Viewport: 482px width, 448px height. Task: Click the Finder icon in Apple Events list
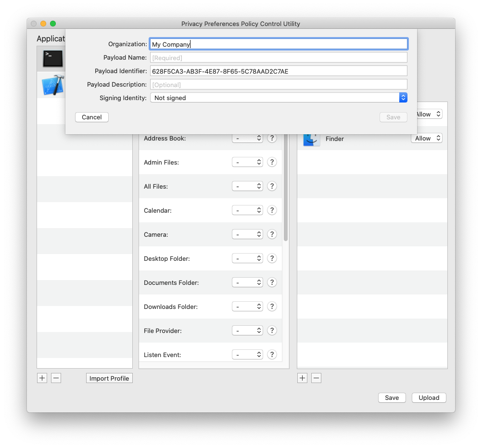point(312,140)
